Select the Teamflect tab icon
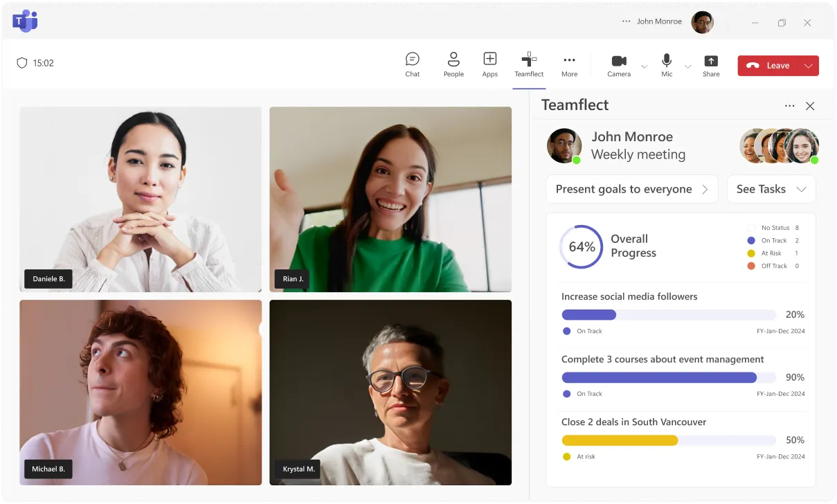Image resolution: width=837 pixels, height=504 pixels. [529, 60]
